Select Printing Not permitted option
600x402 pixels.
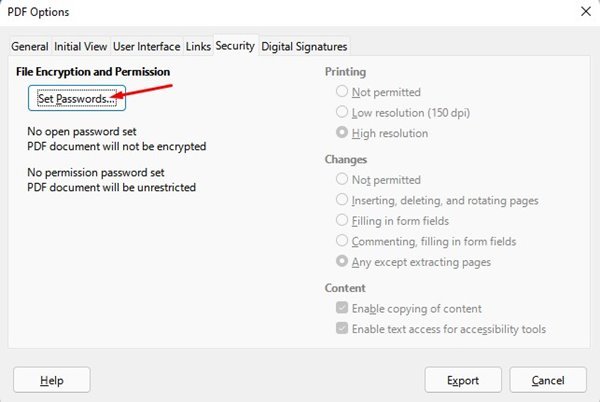(x=343, y=92)
